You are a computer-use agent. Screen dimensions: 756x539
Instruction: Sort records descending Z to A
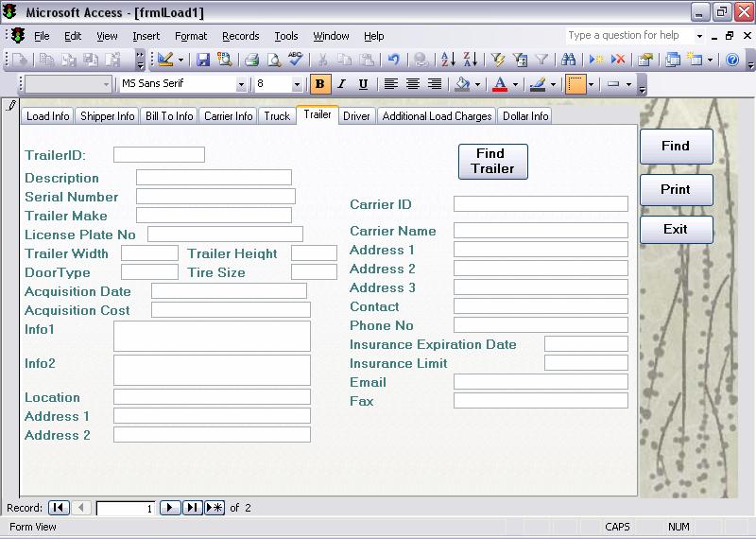tap(470, 60)
